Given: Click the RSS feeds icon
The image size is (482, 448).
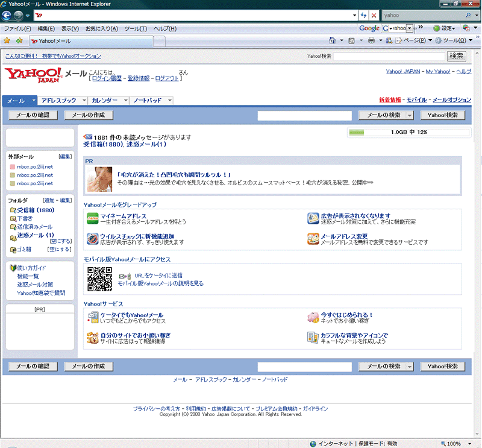Looking at the screenshot, I should pyautogui.click(x=352, y=40).
